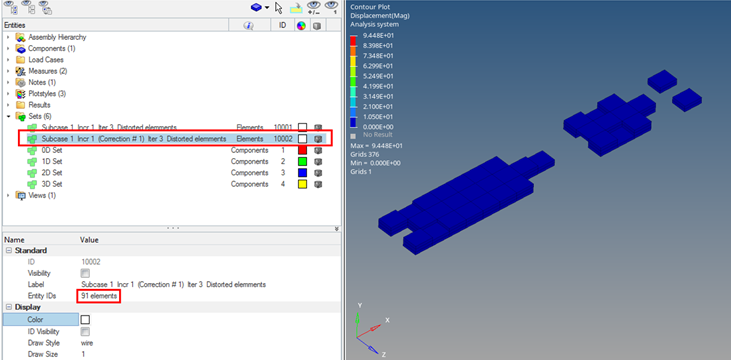
Task: Click the third eye view icon with stacked boxes
Action: 45,7
